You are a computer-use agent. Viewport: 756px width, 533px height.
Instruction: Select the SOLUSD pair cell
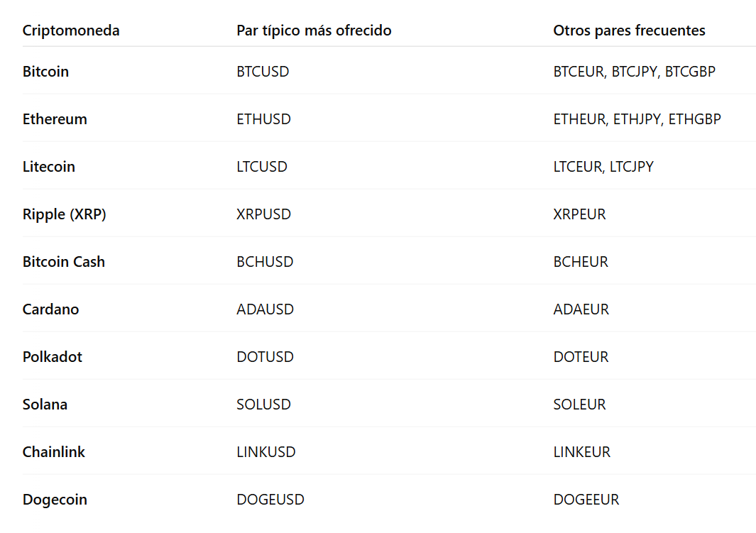[263, 405]
